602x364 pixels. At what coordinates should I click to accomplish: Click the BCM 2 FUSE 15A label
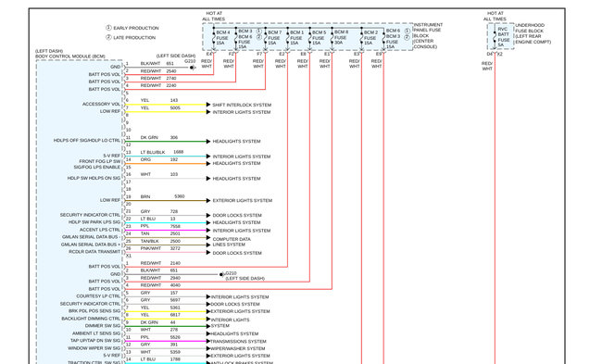370,38
